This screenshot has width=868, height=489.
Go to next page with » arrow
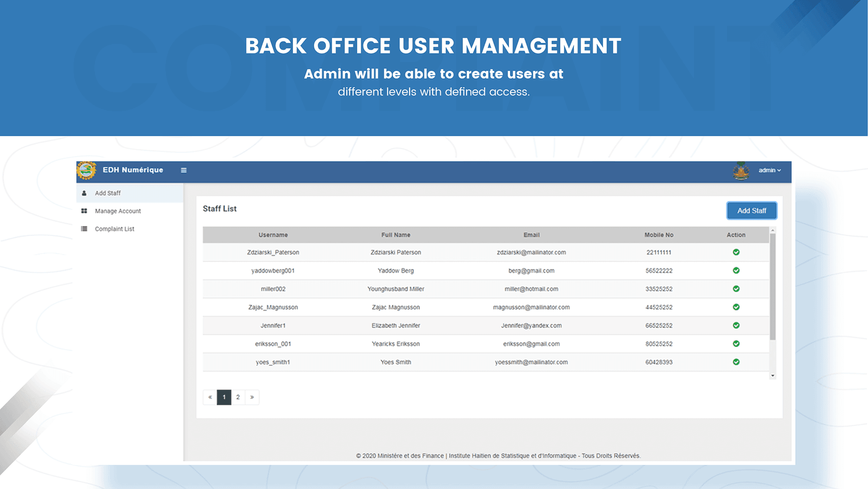[x=252, y=397]
